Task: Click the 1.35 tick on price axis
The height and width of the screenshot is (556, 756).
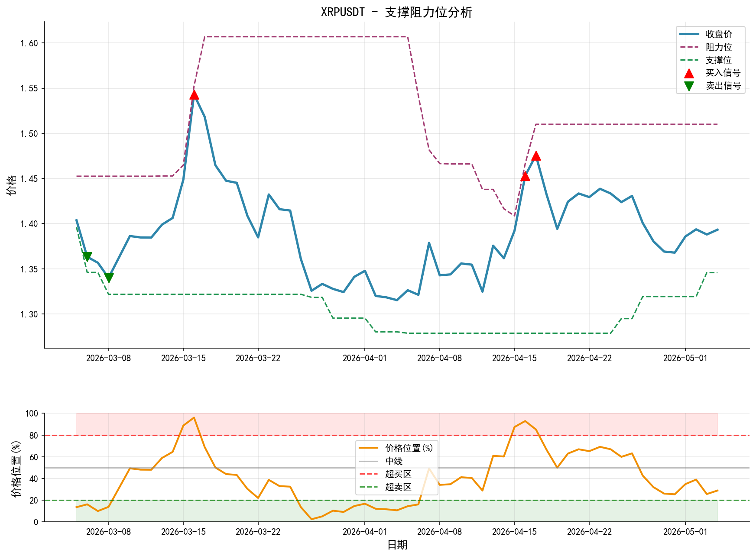Action: tap(29, 269)
